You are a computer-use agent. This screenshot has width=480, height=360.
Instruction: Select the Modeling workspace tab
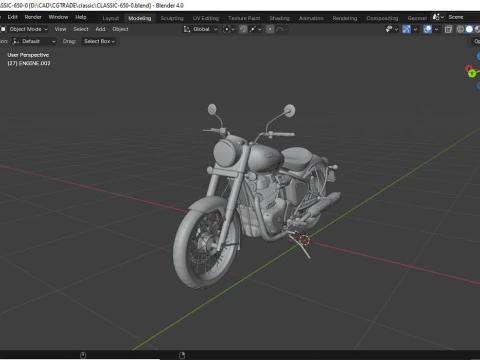140,18
